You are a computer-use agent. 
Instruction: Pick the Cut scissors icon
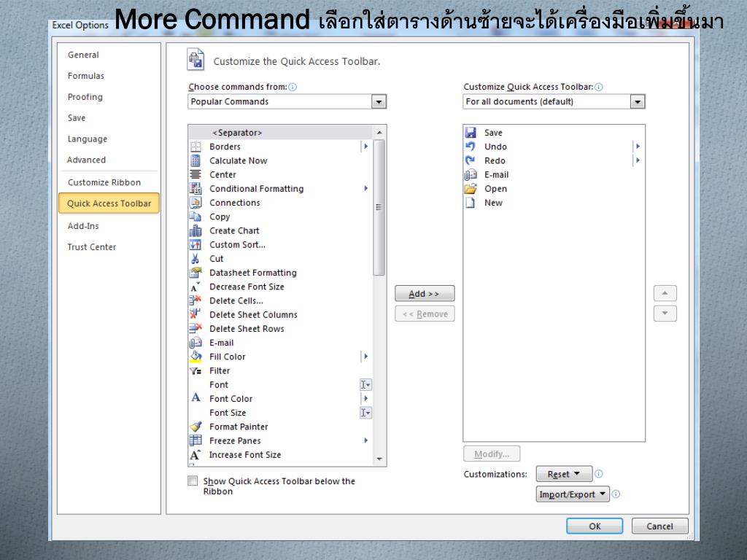click(196, 259)
